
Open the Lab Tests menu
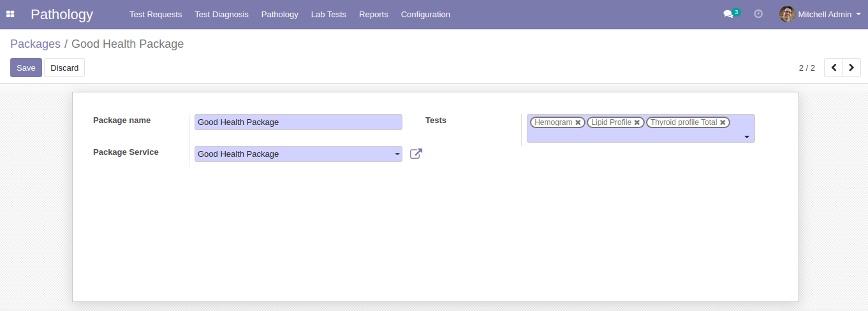coord(328,14)
